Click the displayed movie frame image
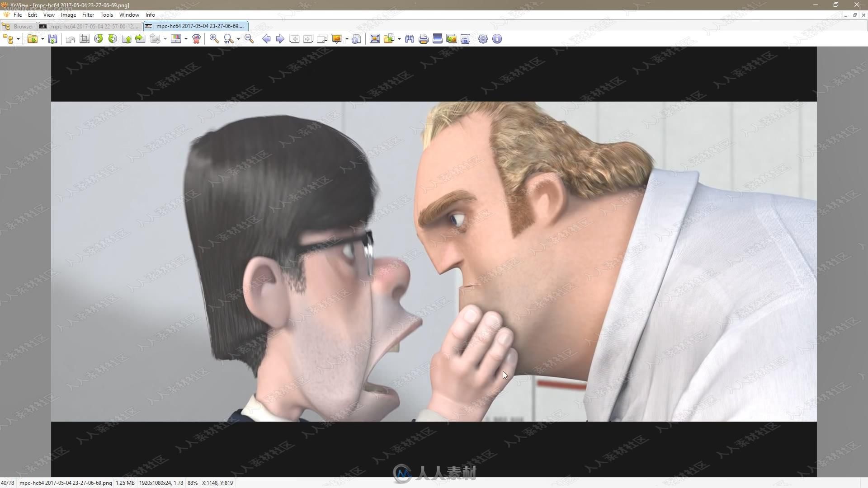The image size is (868, 488). click(434, 262)
